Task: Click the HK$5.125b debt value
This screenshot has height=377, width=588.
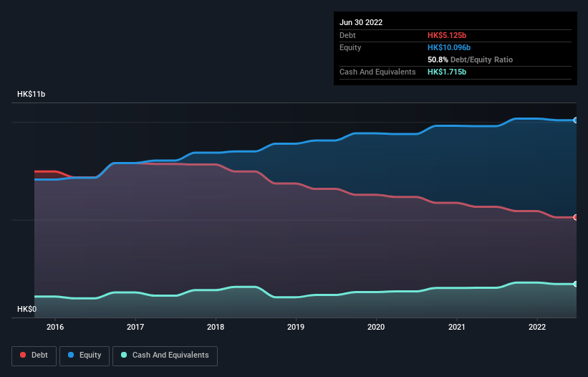Action: [x=447, y=35]
